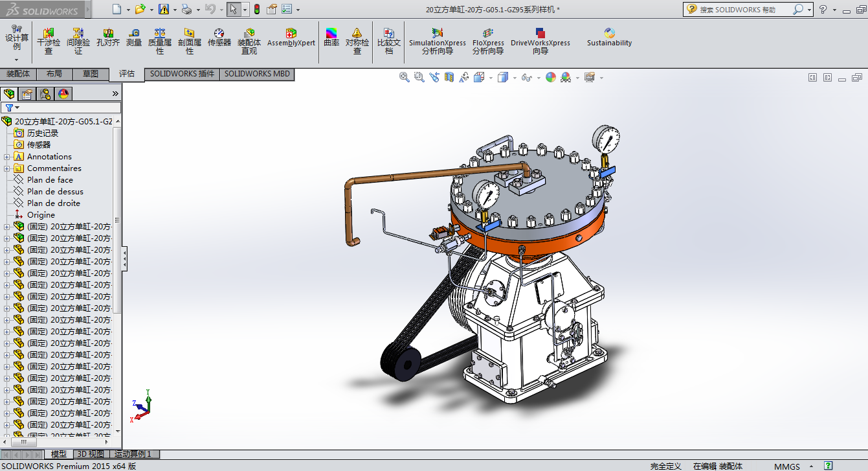Expand the Annotations tree node

6,157
